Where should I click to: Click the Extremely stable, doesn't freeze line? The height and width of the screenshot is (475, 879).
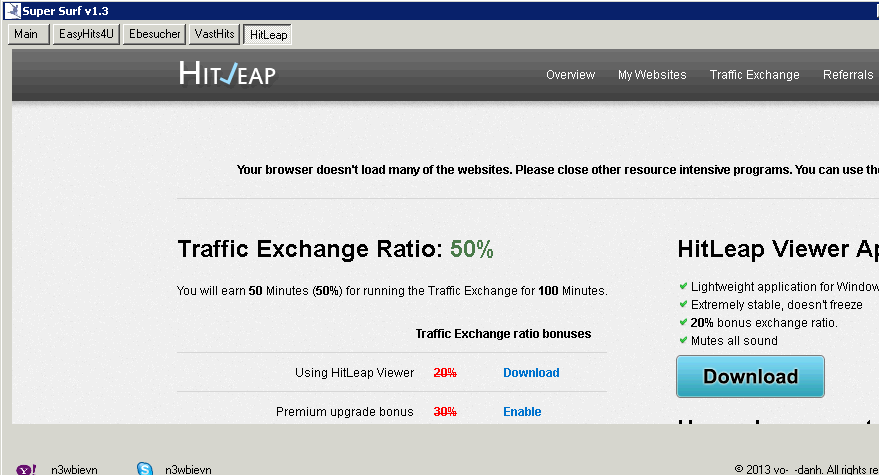point(776,305)
